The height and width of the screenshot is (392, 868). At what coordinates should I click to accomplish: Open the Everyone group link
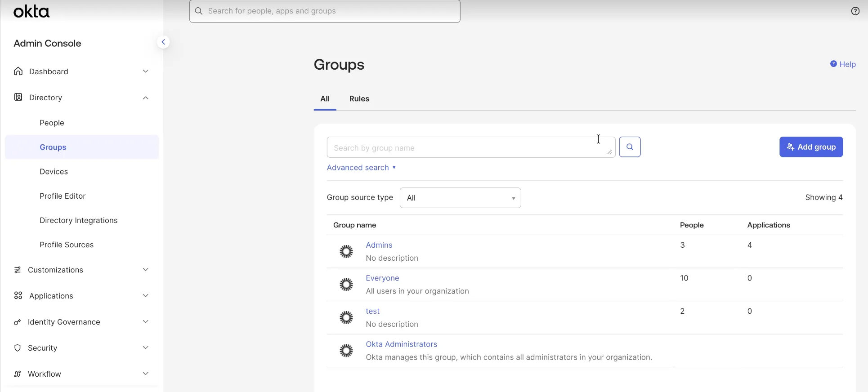tap(382, 278)
